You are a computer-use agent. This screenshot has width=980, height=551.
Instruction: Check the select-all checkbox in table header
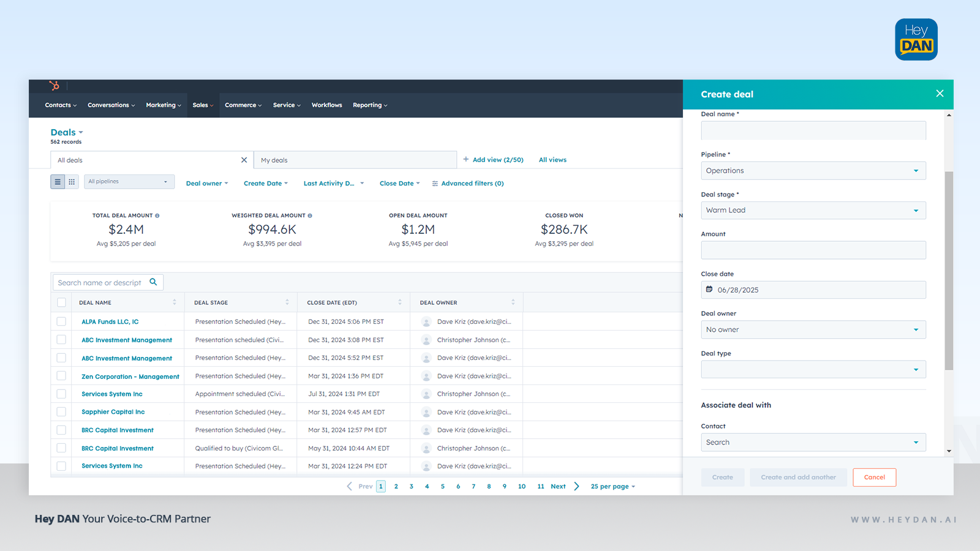[x=61, y=302]
